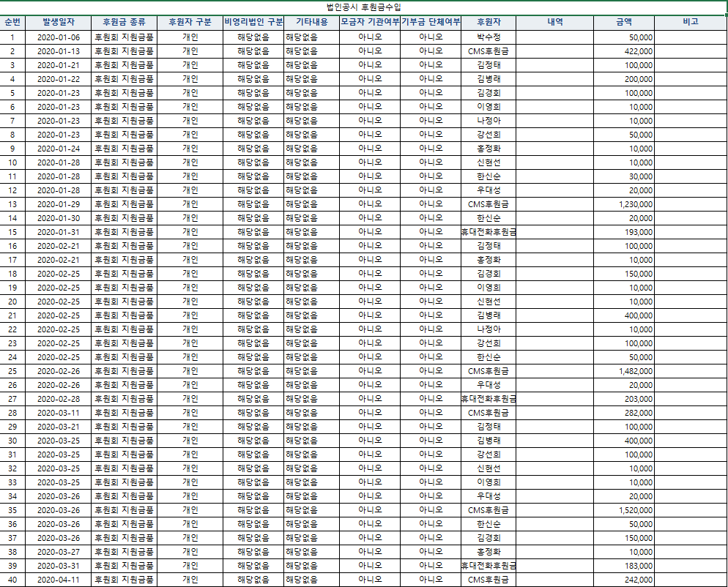The image size is (728, 587).
Task: Select sponsor 강선희 in row 31
Action: pos(489,455)
